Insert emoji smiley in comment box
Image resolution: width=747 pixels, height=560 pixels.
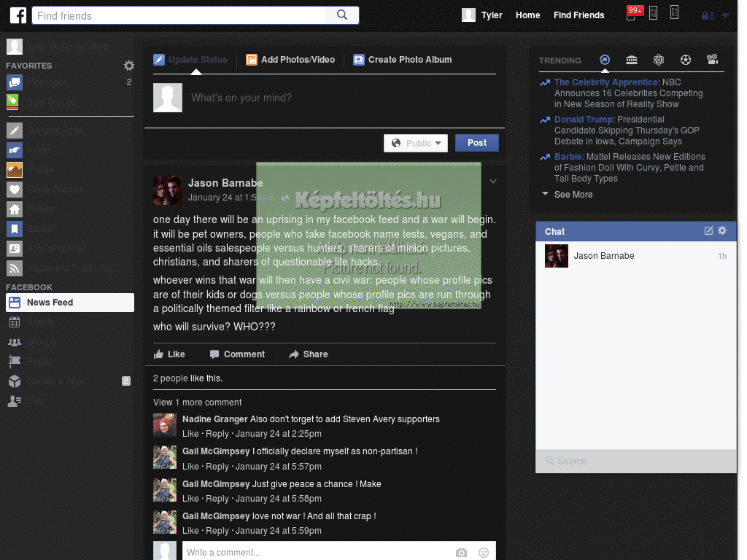tap(484, 553)
